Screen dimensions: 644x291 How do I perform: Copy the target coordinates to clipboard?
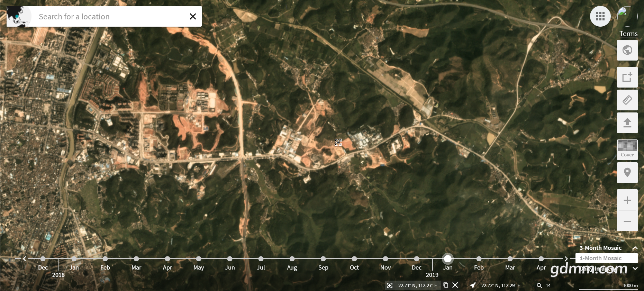pyautogui.click(x=446, y=285)
